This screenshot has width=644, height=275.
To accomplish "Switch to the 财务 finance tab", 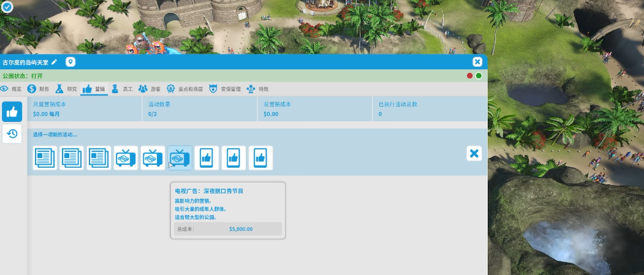I will [39, 89].
